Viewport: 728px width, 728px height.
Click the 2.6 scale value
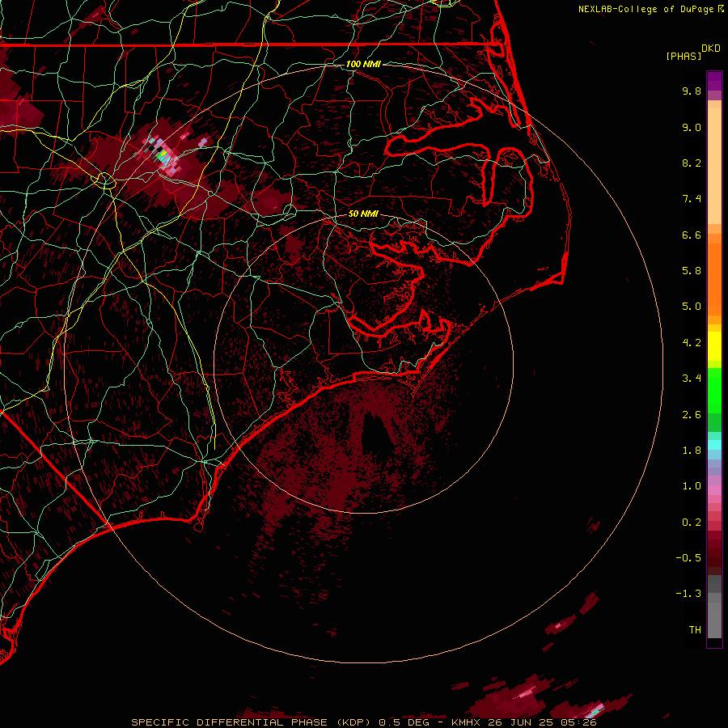pos(692,415)
